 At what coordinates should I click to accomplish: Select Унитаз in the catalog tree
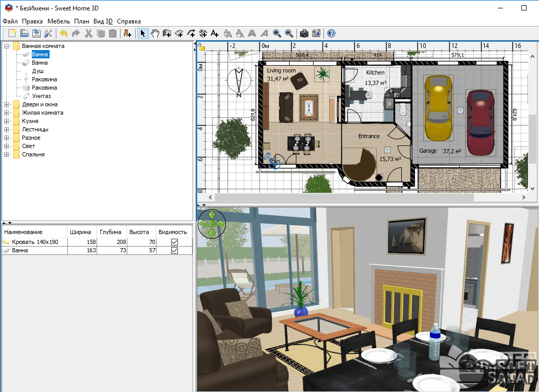click(x=41, y=96)
